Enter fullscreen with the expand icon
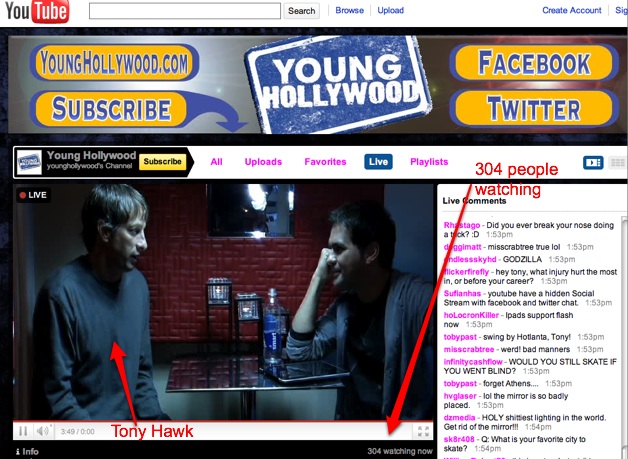Viewport: 628px width, 459px height. [x=423, y=431]
